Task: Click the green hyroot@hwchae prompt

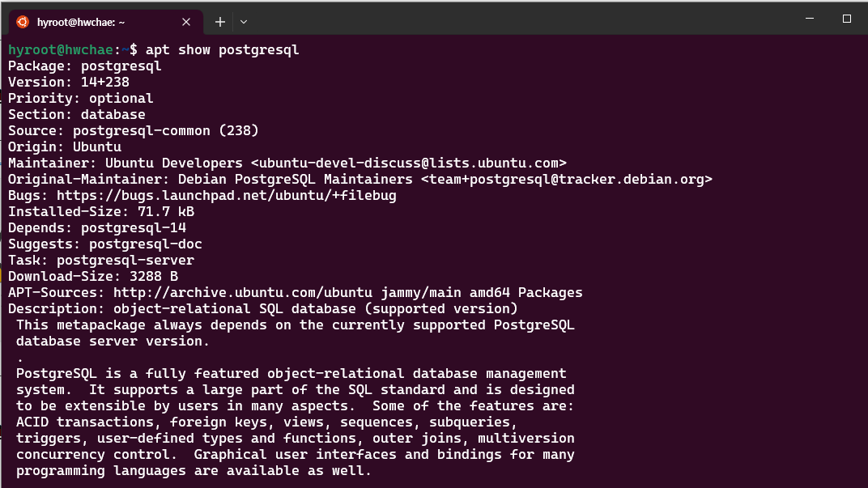Action: pos(61,49)
